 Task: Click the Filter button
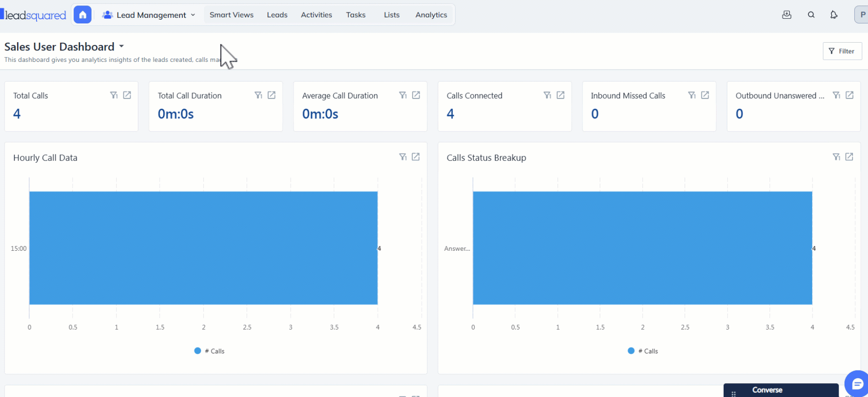click(x=842, y=51)
